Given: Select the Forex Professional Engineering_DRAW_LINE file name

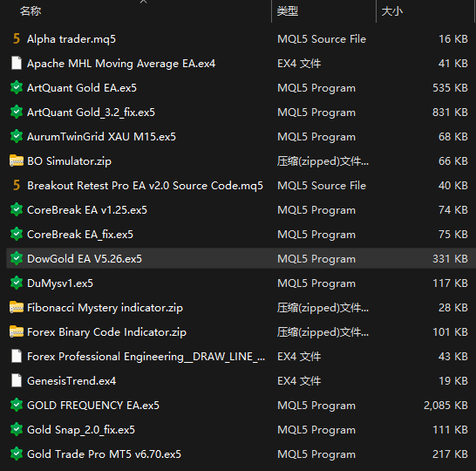Looking at the screenshot, I should (x=146, y=357).
